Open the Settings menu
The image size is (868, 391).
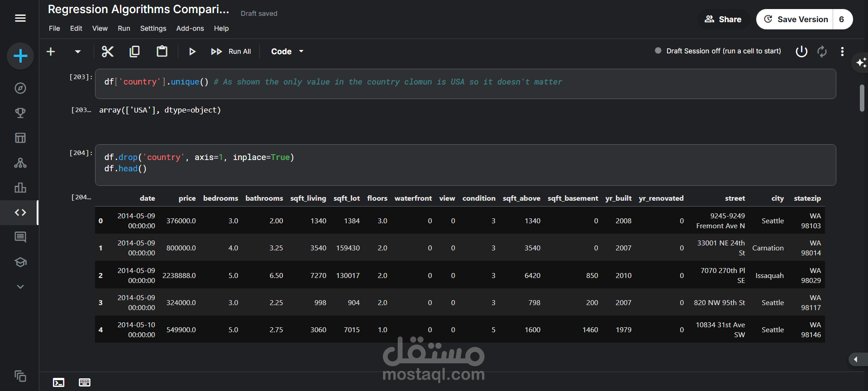coord(153,28)
